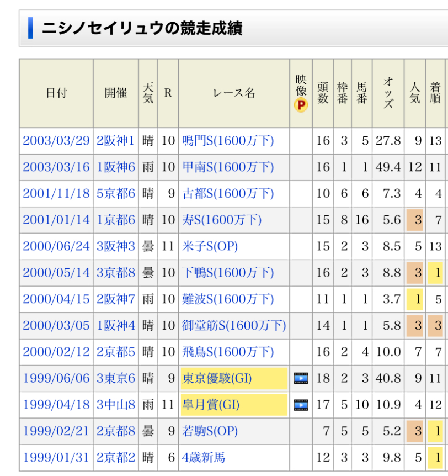Open the 2001/11/18 date link
Screen dimensions: 448x476
pyautogui.click(x=56, y=193)
